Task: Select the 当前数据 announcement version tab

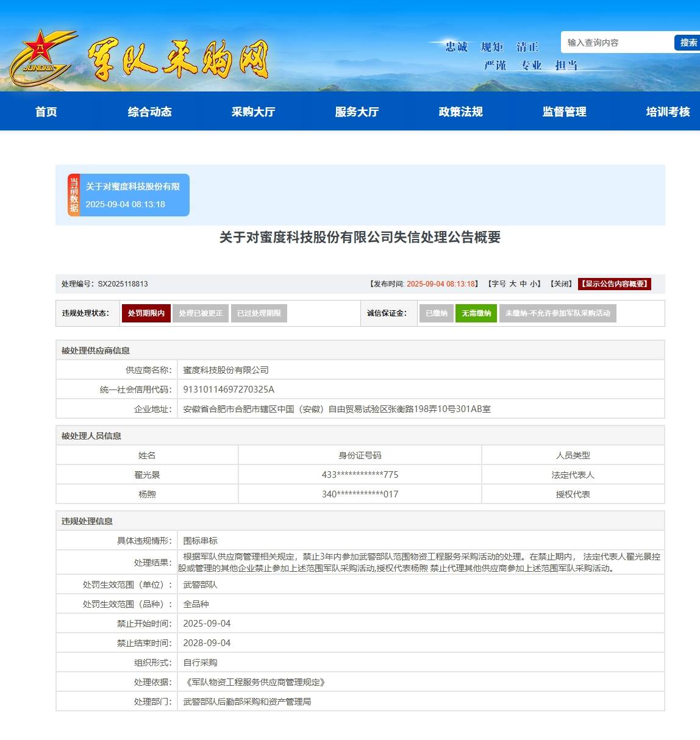Action: point(129,195)
